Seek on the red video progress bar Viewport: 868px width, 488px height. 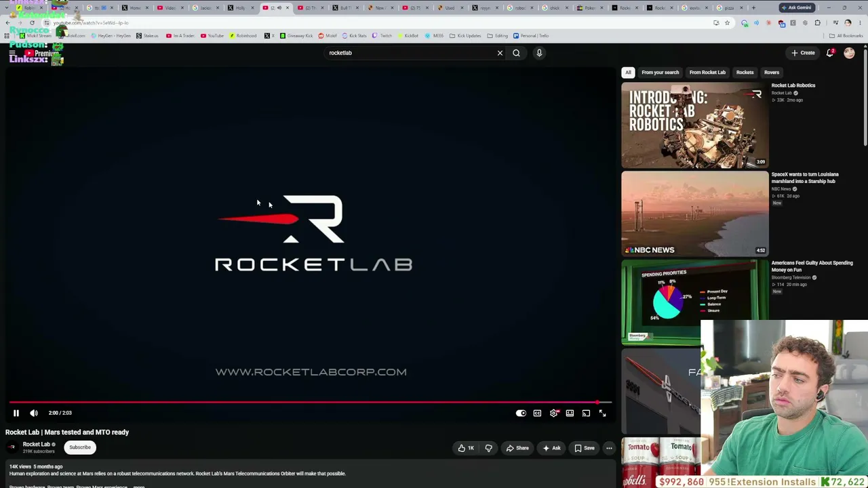click(310, 402)
